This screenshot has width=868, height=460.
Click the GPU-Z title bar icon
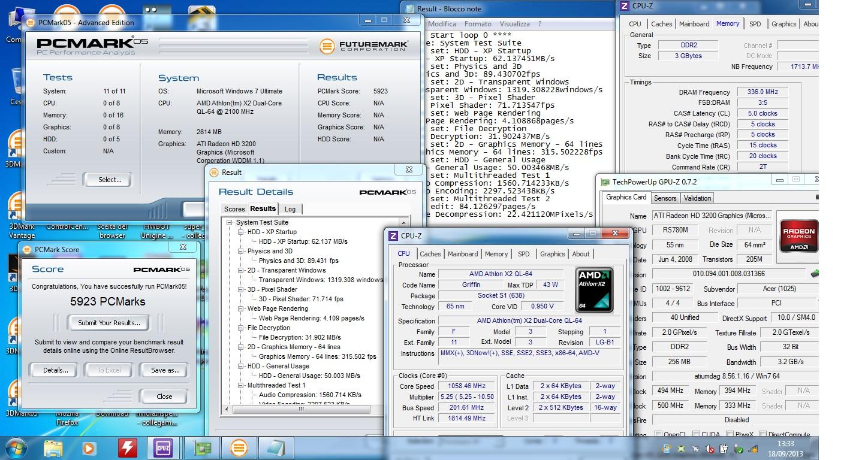tap(605, 181)
